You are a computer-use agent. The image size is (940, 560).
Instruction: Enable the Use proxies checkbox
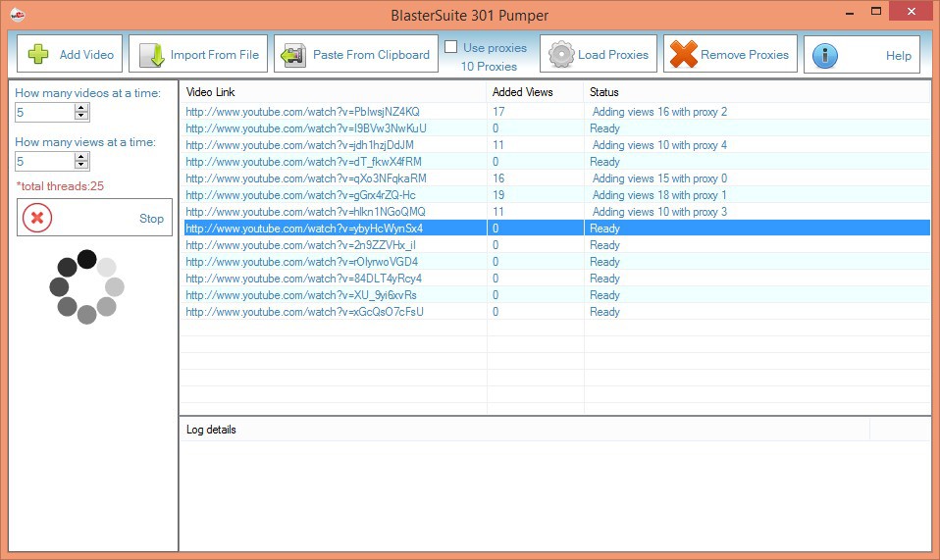point(451,47)
